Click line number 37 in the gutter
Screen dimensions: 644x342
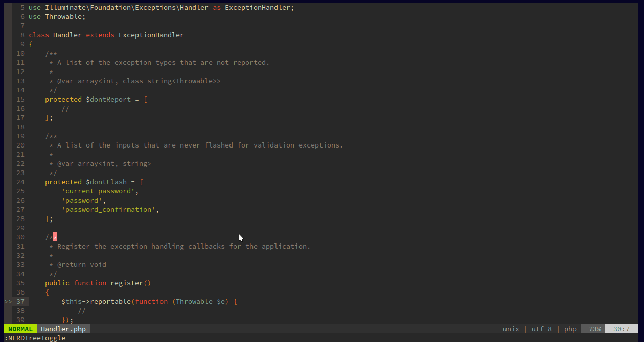[20, 302]
